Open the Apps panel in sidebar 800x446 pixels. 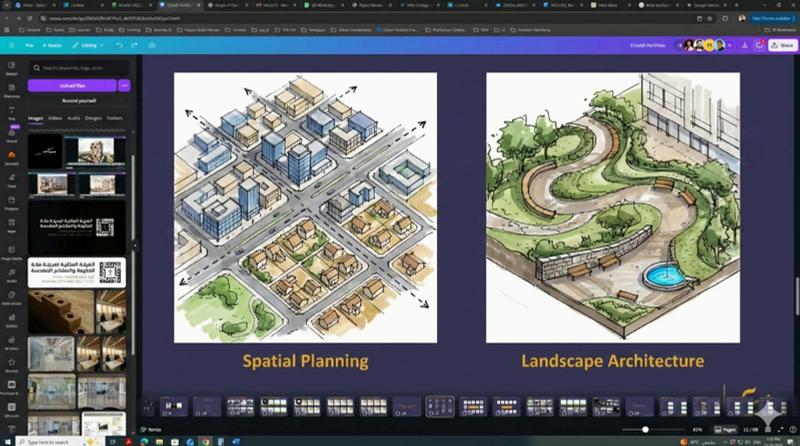pos(11,226)
